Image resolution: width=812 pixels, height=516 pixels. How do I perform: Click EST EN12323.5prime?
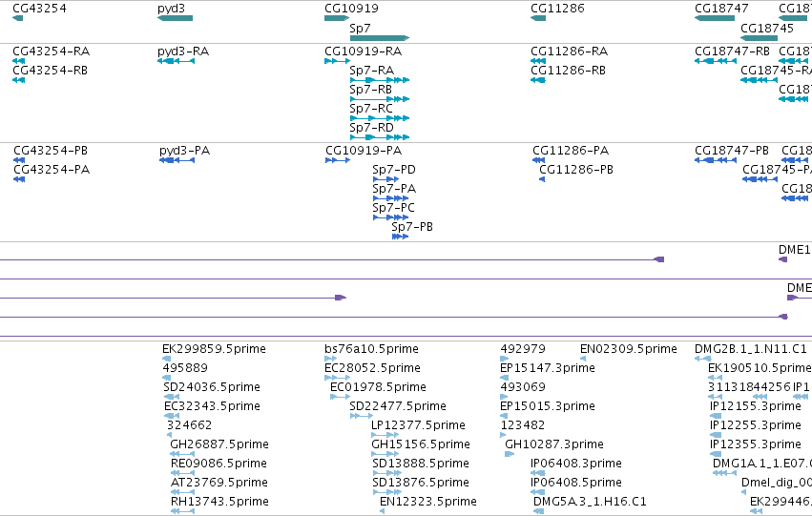pyautogui.click(x=428, y=502)
